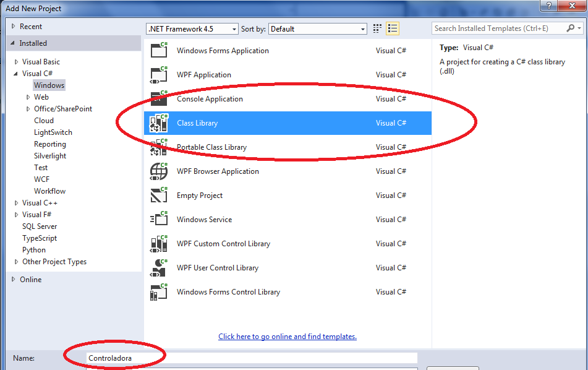Click the WPF User Control Library icon
The width and height of the screenshot is (588, 370).
[x=159, y=268]
